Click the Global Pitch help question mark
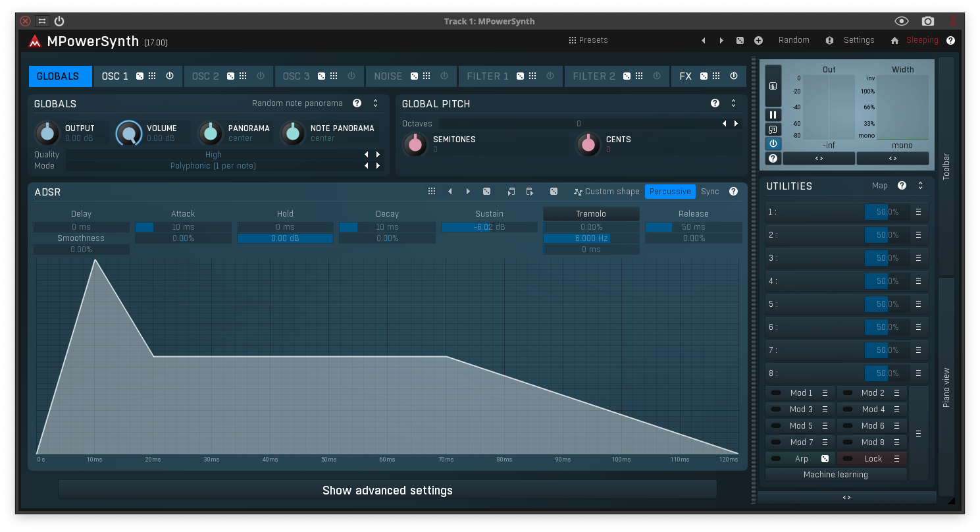 [715, 103]
